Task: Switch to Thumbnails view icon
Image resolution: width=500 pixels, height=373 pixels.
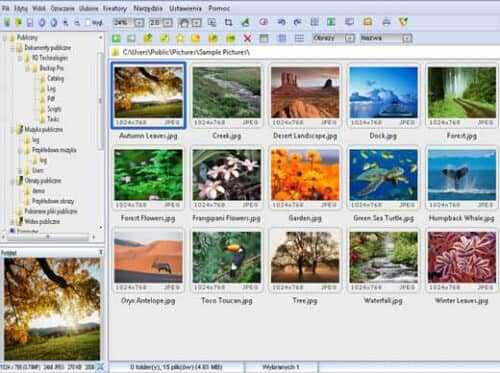Action: tap(264, 38)
